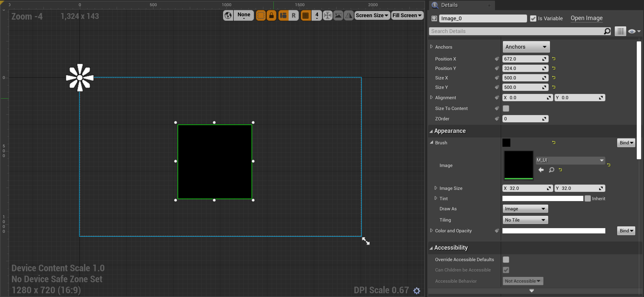Click the Open Image link
The width and height of the screenshot is (644, 297).
point(586,18)
